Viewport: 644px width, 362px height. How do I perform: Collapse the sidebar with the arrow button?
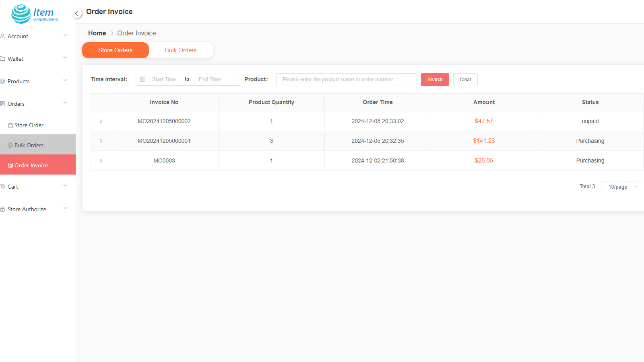tap(76, 13)
